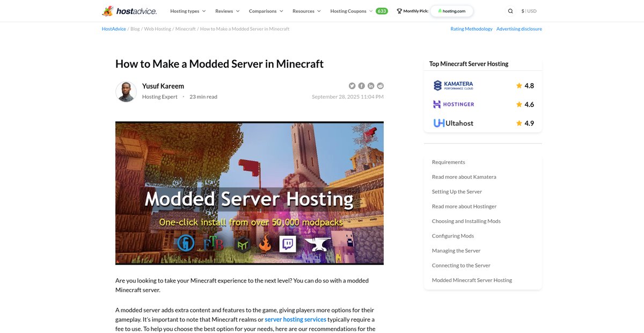The image size is (644, 333).
Task: Click the author name Yusuf Kareem
Action: tap(163, 86)
